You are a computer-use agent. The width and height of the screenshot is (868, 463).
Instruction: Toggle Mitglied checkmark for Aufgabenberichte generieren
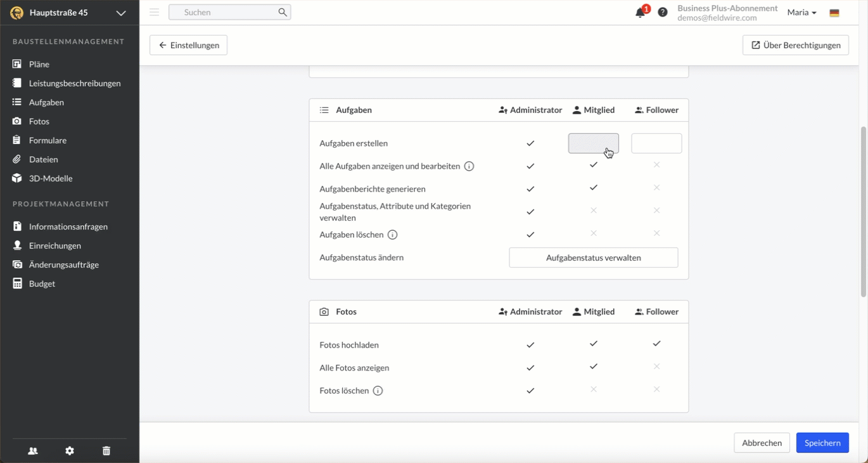coord(593,188)
